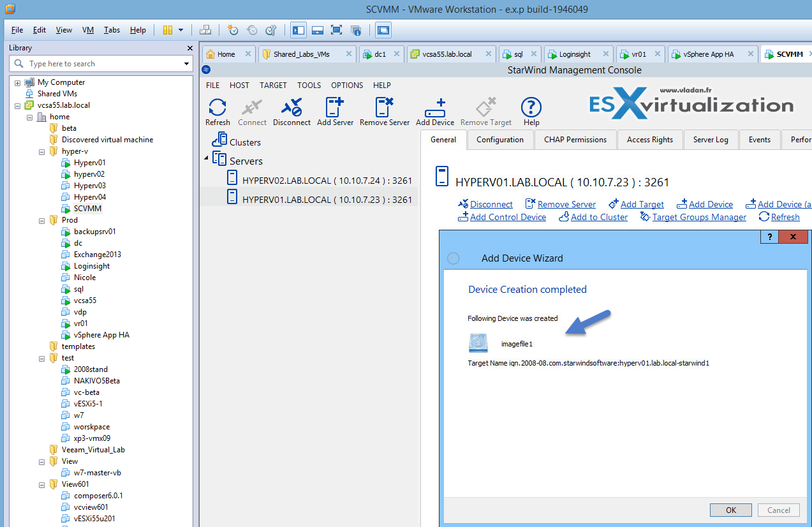Click the Remove Server toolbar icon
Image resolution: width=812 pixels, height=527 pixels.
pyautogui.click(x=385, y=107)
